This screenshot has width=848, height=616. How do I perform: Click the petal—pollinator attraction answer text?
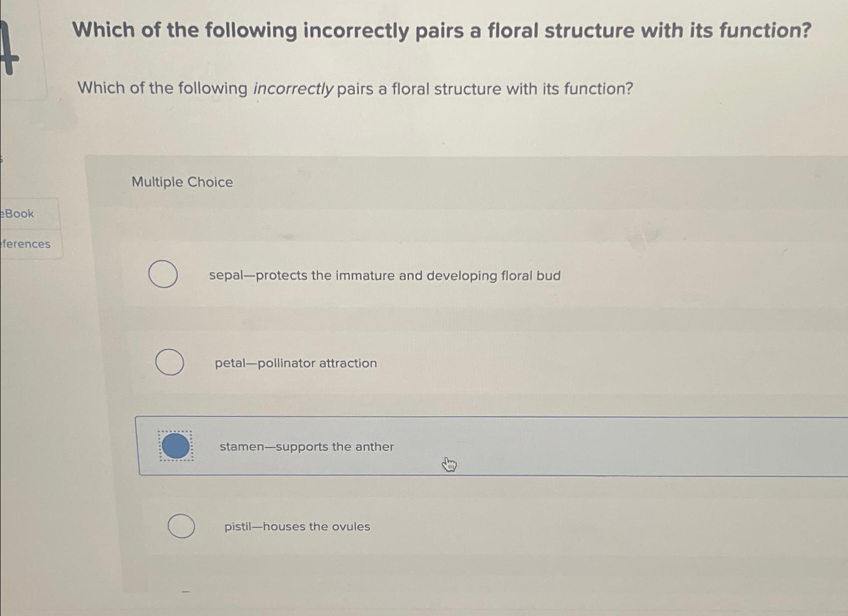click(x=294, y=363)
